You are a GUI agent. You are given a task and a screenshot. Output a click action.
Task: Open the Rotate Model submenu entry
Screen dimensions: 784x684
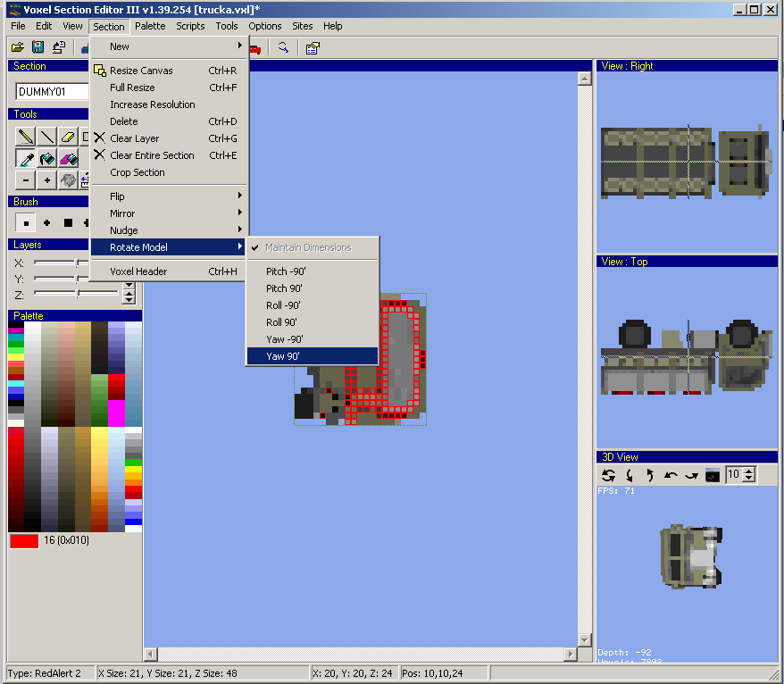tap(169, 247)
